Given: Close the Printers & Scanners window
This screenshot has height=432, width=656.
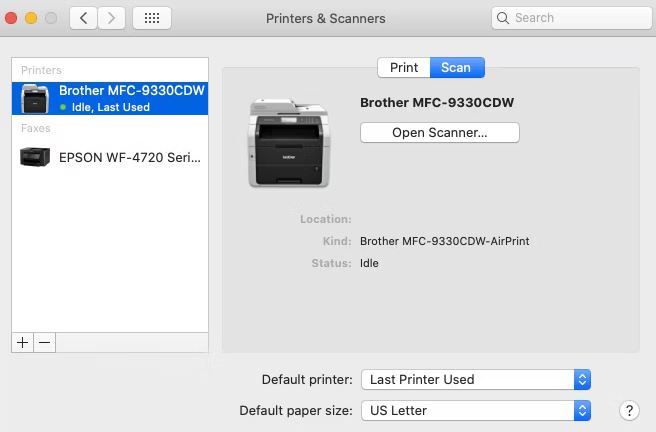Looking at the screenshot, I should (x=11, y=18).
